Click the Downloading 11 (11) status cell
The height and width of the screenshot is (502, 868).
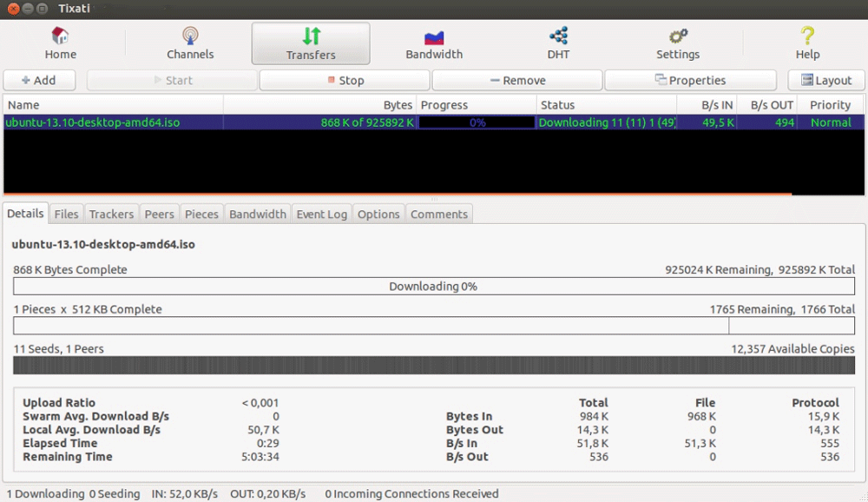point(607,122)
